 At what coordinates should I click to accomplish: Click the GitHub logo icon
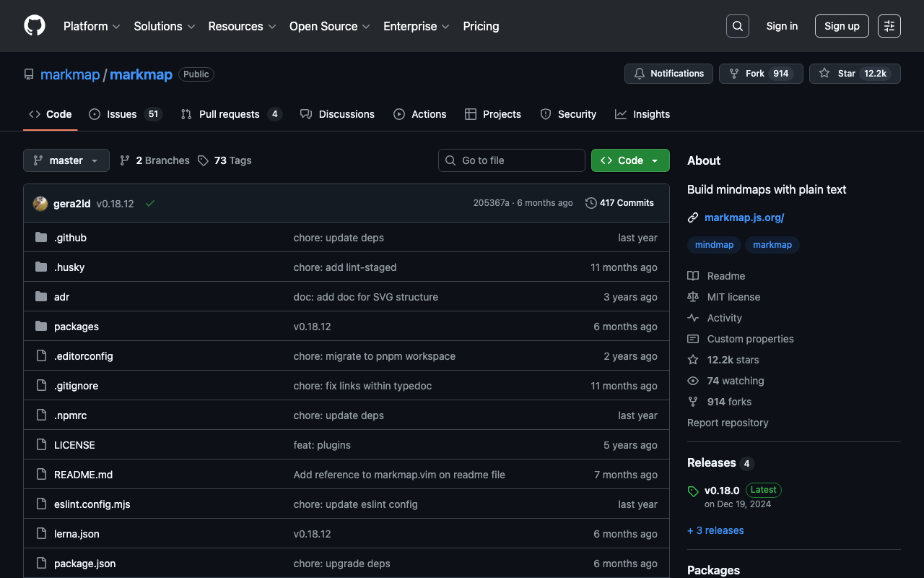[35, 26]
